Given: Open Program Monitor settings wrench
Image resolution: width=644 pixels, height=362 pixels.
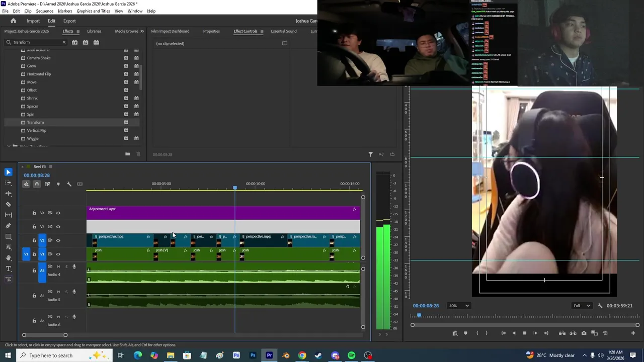Looking at the screenshot, I should tap(600, 306).
